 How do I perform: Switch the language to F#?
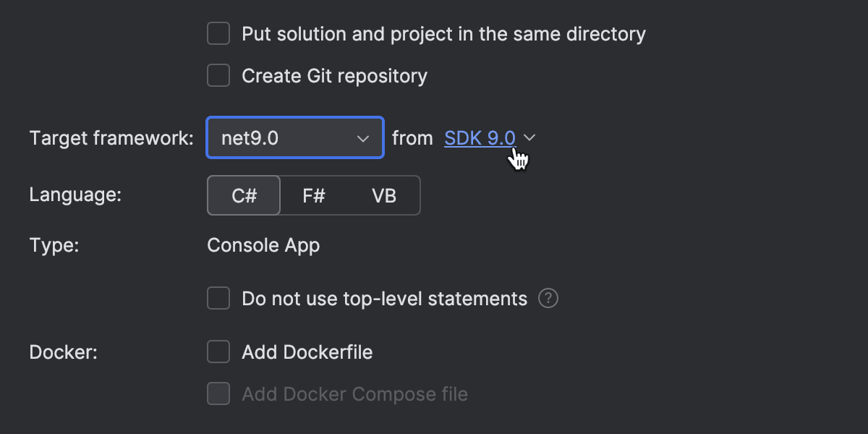click(x=313, y=195)
